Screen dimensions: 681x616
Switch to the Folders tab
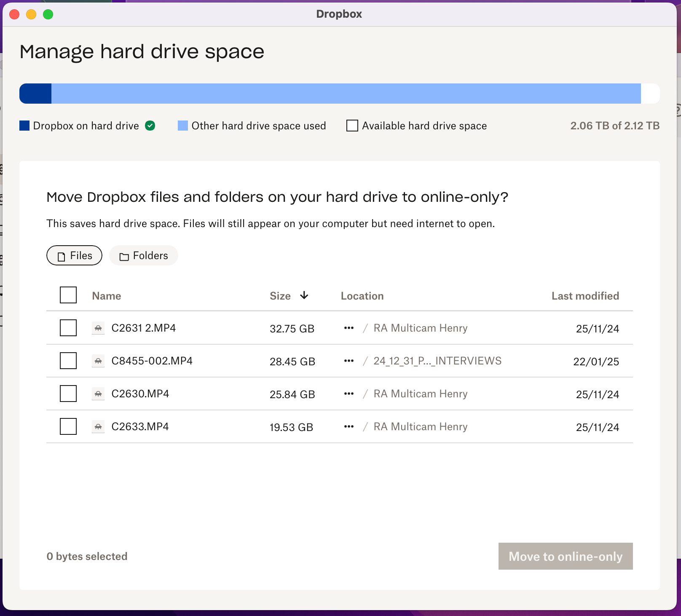pos(144,256)
